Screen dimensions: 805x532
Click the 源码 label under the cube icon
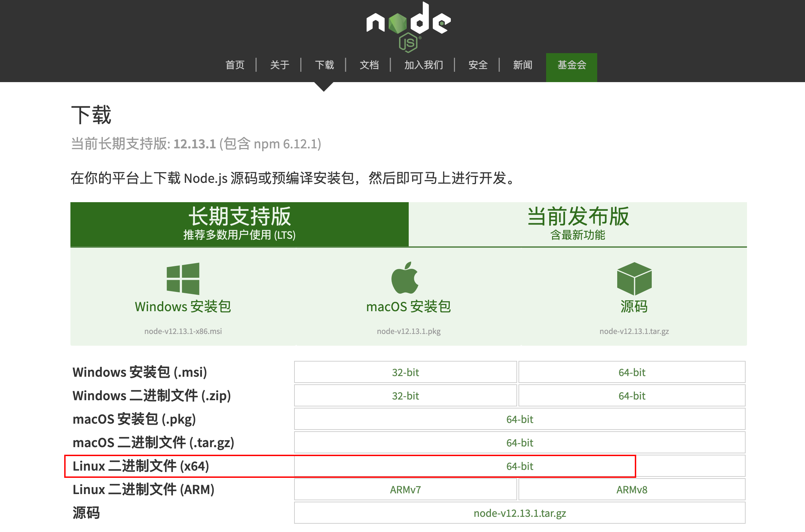(634, 306)
